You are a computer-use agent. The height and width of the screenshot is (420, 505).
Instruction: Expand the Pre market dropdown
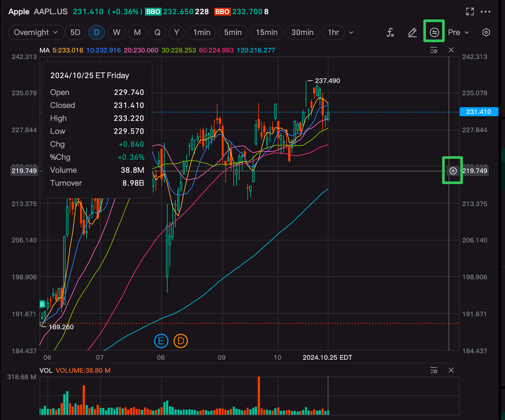point(458,32)
